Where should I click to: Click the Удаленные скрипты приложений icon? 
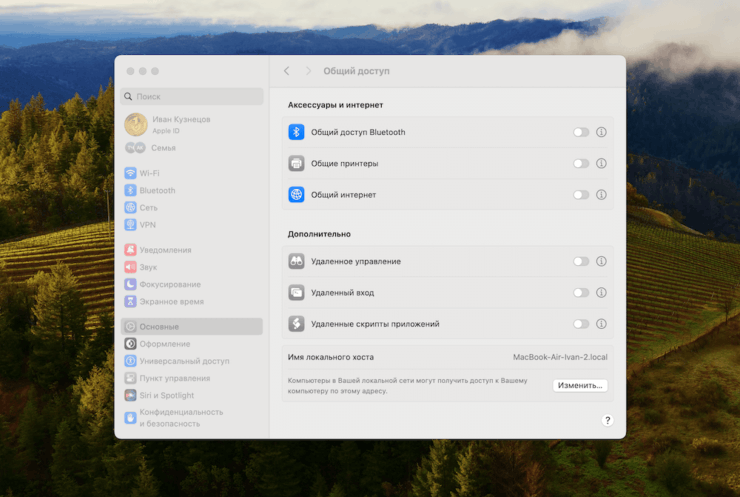coord(296,324)
